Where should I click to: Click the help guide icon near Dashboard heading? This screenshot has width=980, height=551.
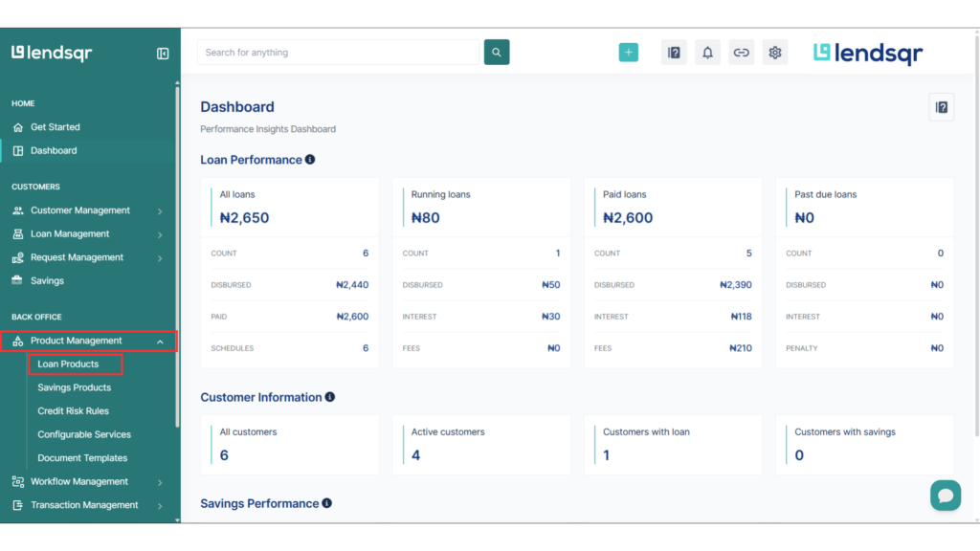(941, 106)
